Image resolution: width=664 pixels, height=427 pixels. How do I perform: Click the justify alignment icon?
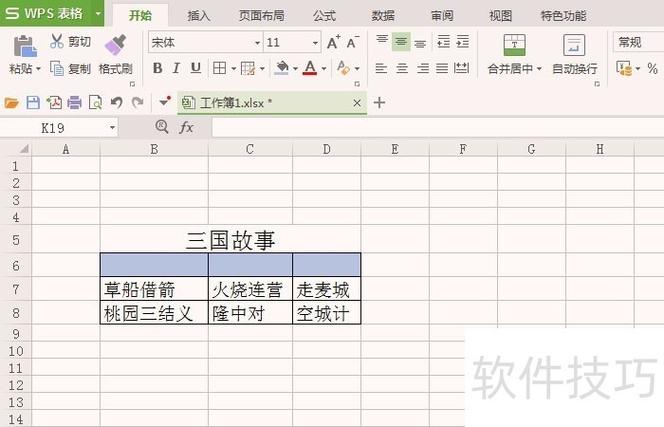click(x=442, y=68)
